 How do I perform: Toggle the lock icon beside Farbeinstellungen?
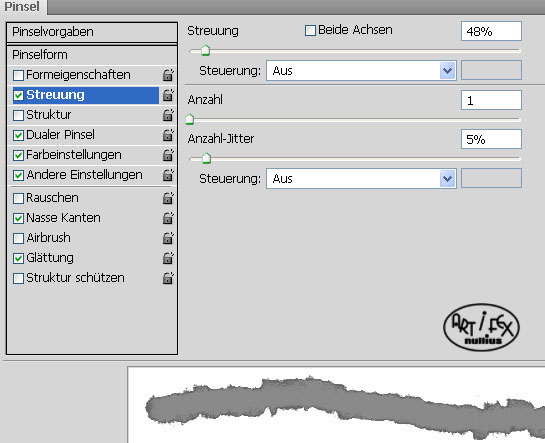coord(168,155)
